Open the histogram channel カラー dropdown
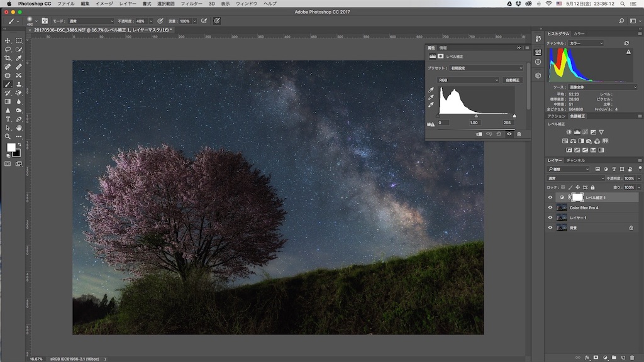The height and width of the screenshot is (362, 644). 586,43
